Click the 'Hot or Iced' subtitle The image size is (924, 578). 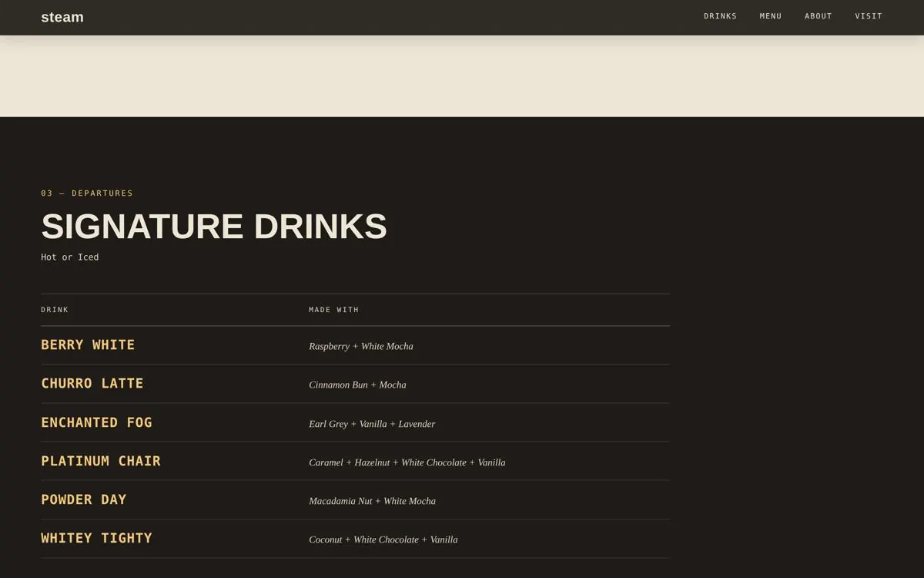coord(70,257)
